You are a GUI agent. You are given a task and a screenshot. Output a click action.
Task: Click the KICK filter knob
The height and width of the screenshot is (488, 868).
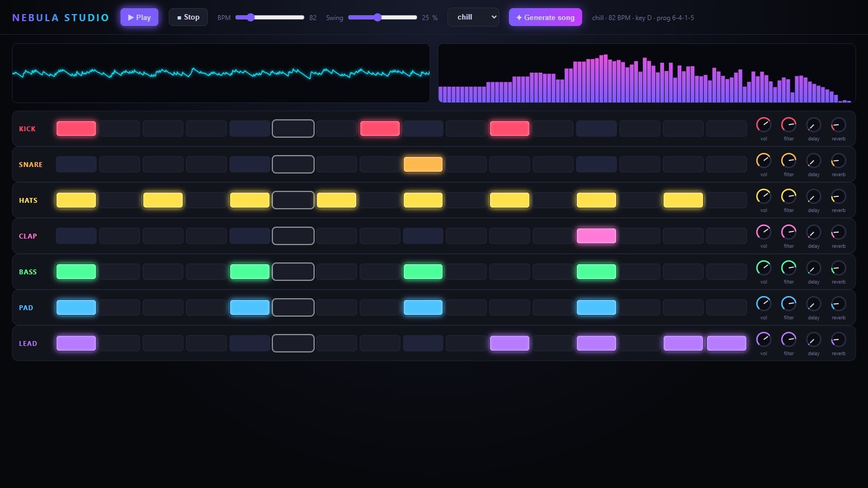pyautogui.click(x=788, y=125)
